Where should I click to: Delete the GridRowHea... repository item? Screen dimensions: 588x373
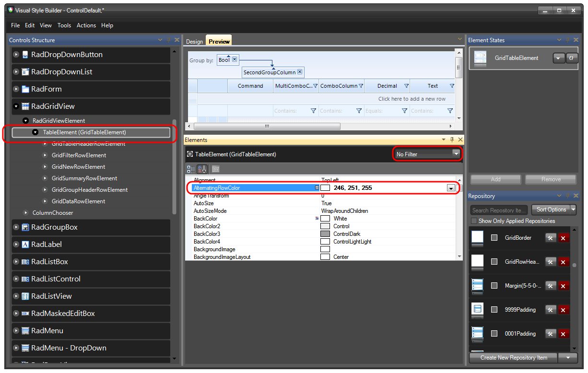point(563,262)
